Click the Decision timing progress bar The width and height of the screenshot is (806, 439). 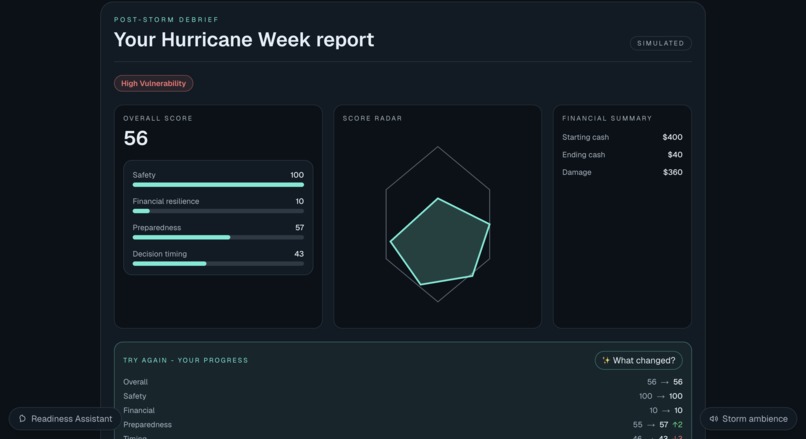point(218,263)
